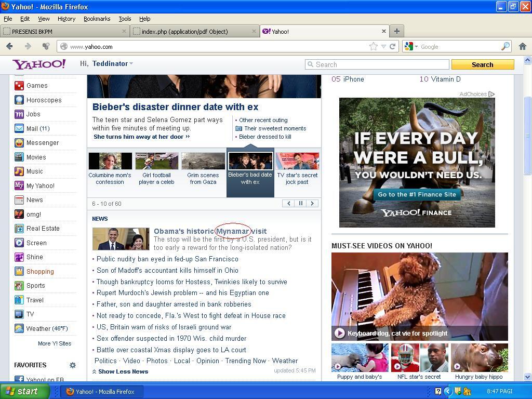Open the Shine sidebar icon

click(x=19, y=257)
